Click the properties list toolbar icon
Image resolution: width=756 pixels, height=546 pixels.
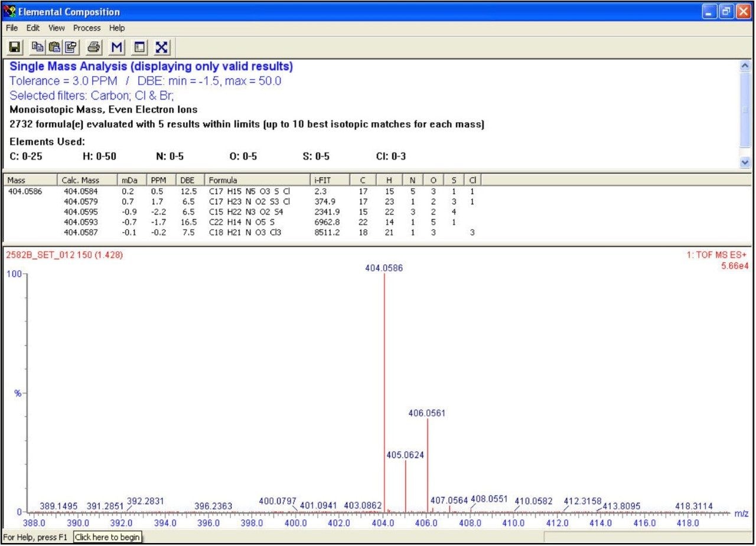click(70, 47)
